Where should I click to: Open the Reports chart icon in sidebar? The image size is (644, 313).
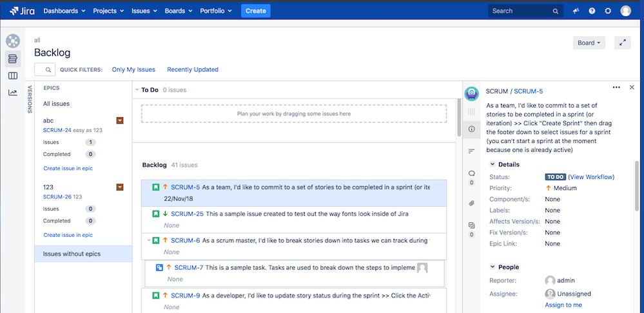[13, 93]
